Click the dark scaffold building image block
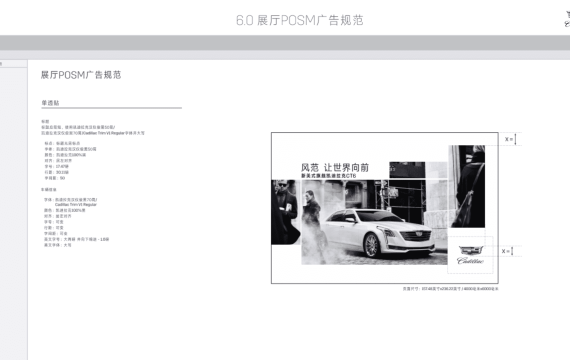Viewport: 570px width, 360px height. point(407,193)
